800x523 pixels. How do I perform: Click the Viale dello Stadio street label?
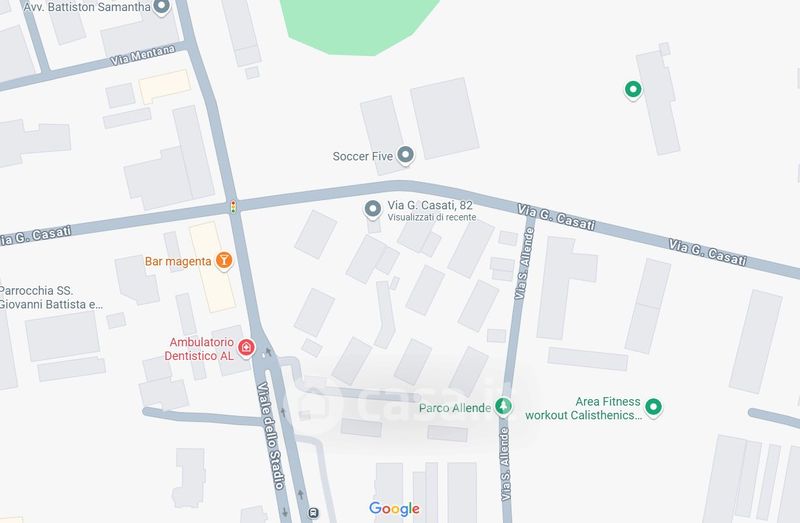[271, 436]
